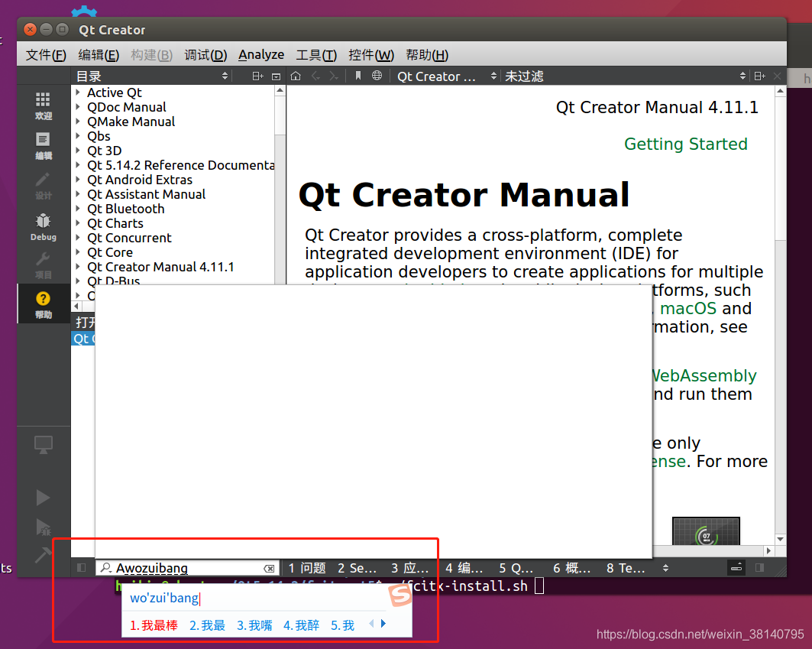Open the 帮助(H) menu
Viewport: 812px width, 649px height.
pos(427,54)
